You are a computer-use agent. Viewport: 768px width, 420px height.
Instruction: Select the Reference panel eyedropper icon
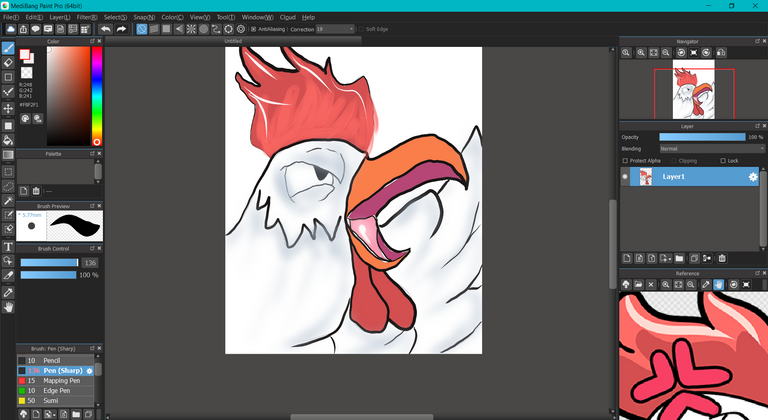coord(706,284)
